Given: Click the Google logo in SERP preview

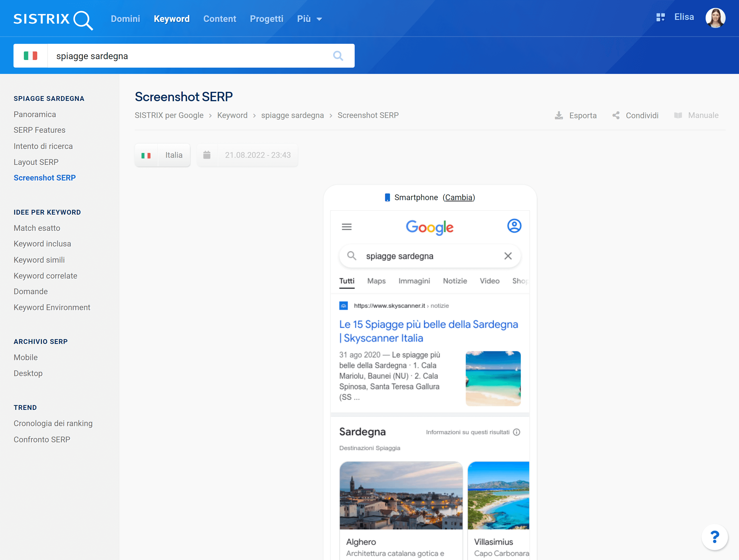Looking at the screenshot, I should click(430, 227).
